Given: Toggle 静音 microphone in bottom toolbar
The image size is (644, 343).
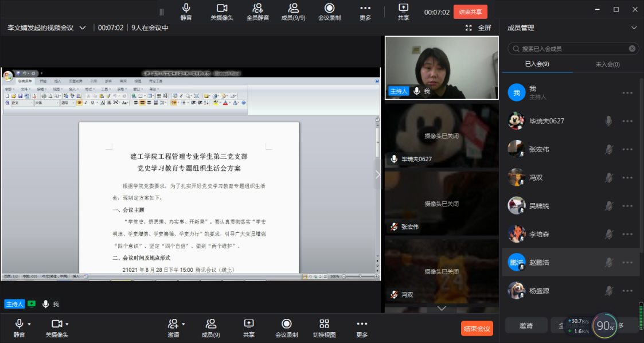Looking at the screenshot, I should pyautogui.click(x=19, y=324).
